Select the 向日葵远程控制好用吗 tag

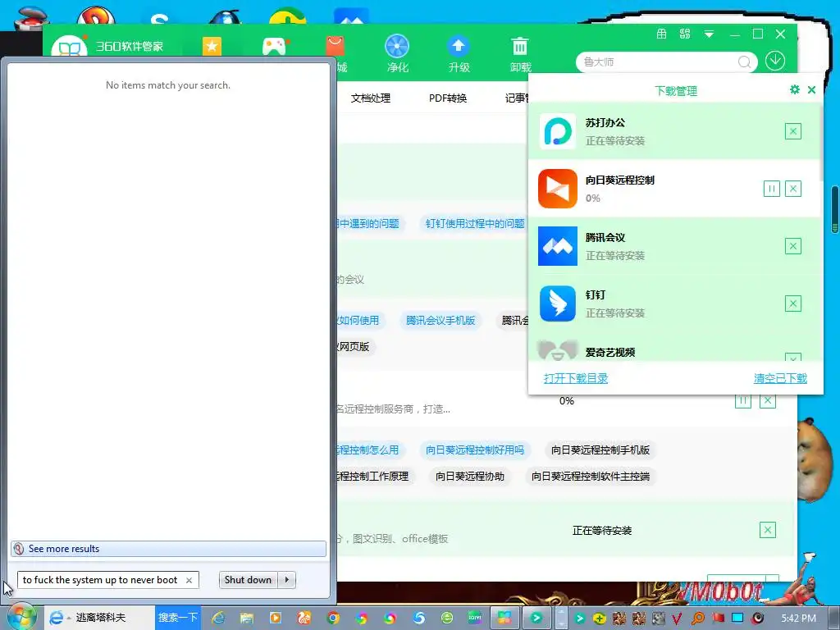click(475, 450)
